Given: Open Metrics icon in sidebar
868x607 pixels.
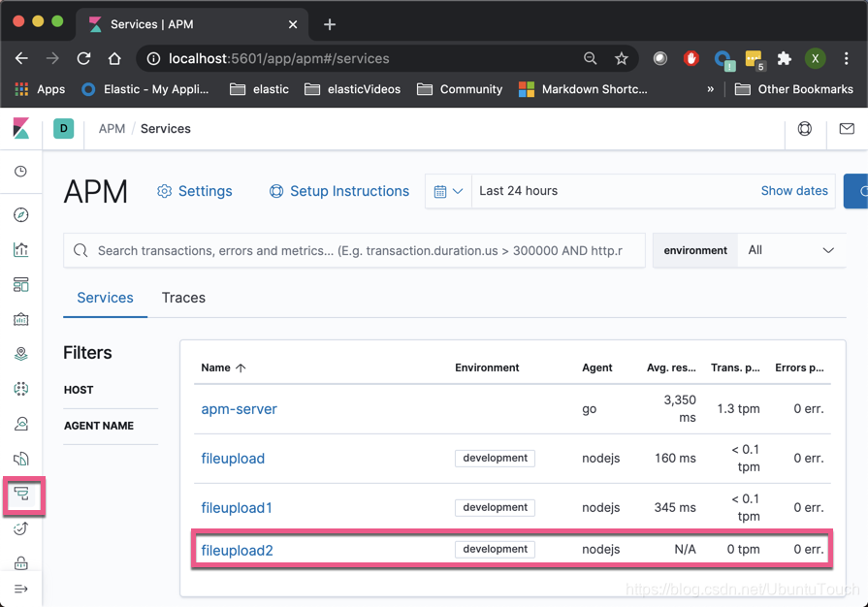Looking at the screenshot, I should click(21, 424).
